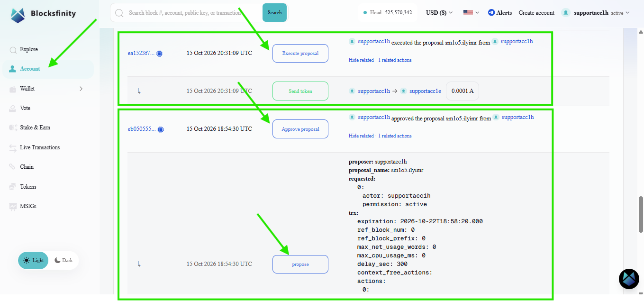Image resolution: width=644 pixels, height=301 pixels.
Task: Click the Wallet icon in sidebar
Action: (x=13, y=89)
